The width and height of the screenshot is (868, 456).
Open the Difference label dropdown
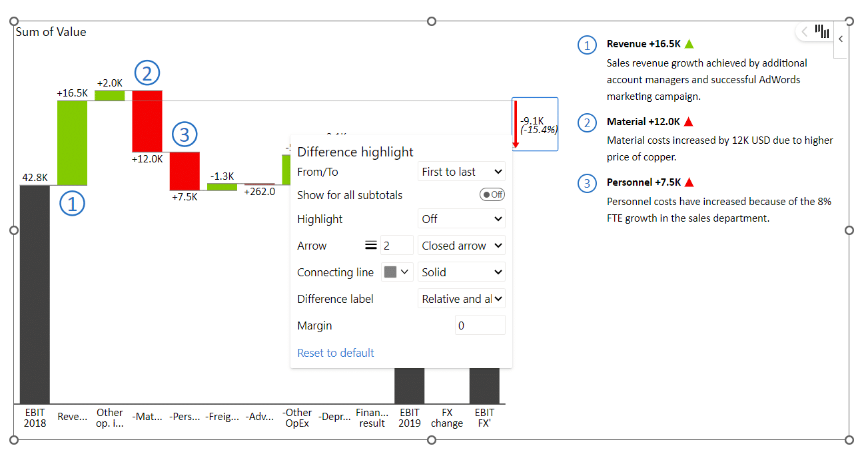click(x=462, y=298)
